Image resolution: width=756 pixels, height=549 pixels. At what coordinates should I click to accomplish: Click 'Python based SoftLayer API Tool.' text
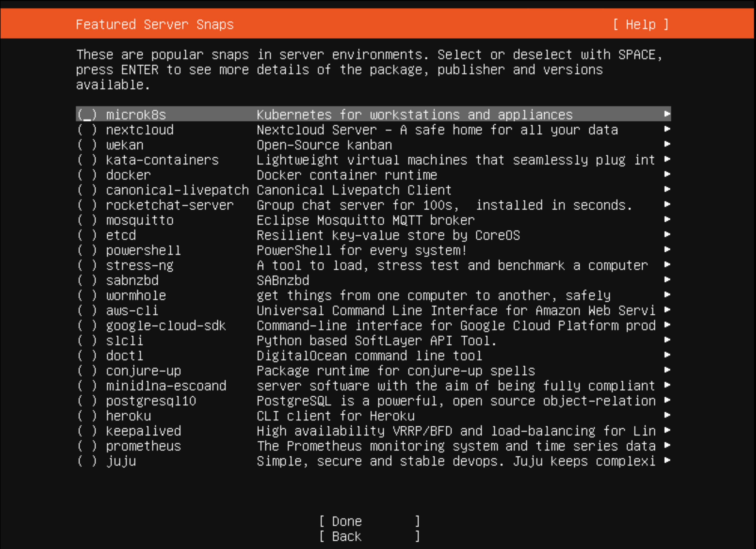[377, 341]
